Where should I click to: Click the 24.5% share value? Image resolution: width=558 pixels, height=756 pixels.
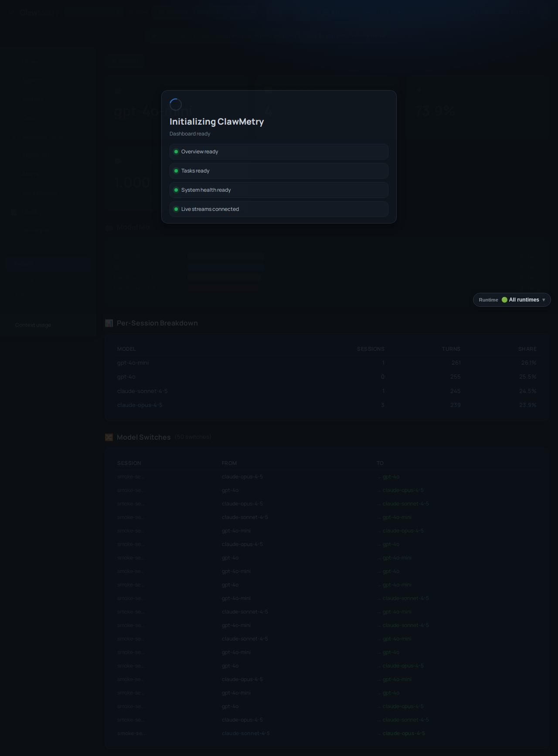tap(528, 391)
